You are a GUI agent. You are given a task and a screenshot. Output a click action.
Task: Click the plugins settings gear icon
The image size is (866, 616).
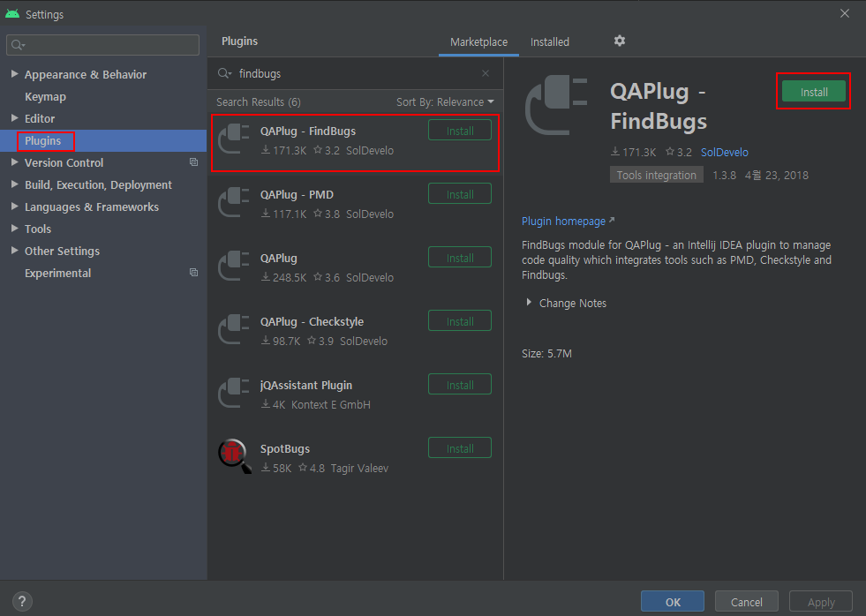[620, 41]
